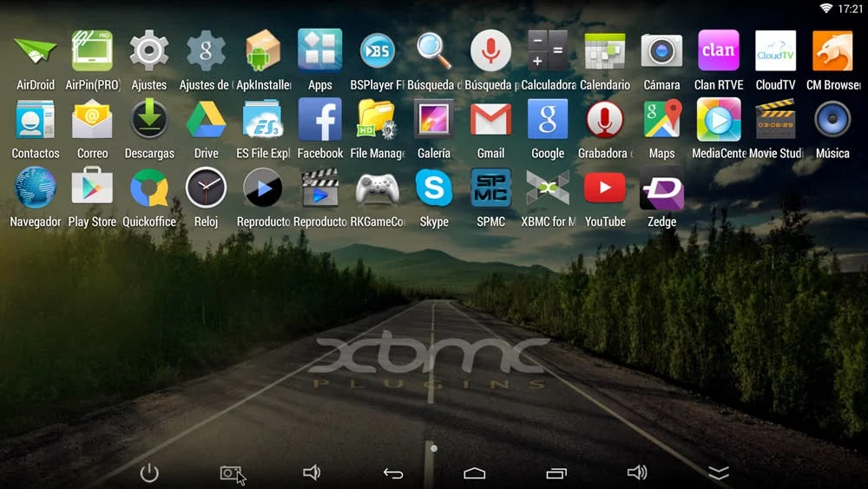The image size is (868, 489).
Task: Open Grabadora recorder app
Action: point(604,119)
